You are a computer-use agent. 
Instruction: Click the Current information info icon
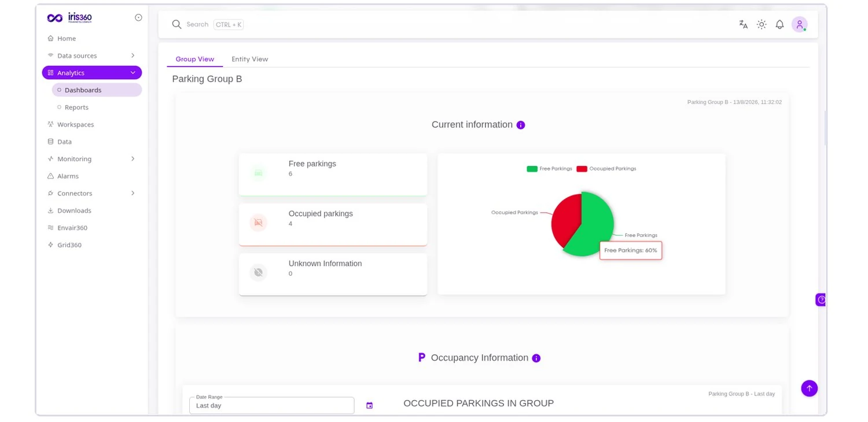pos(521,125)
